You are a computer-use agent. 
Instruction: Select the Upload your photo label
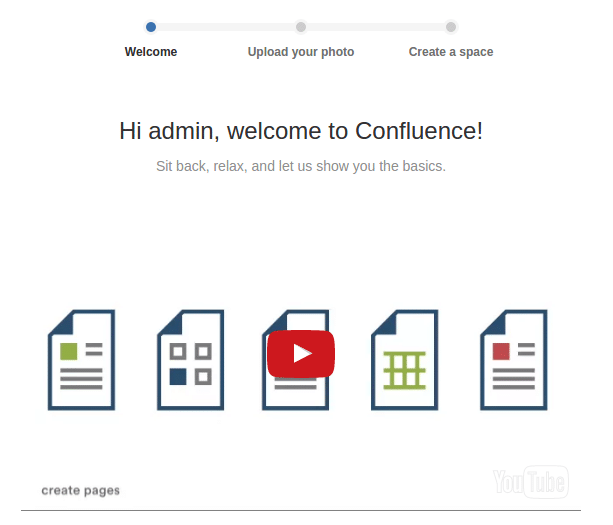coord(301,52)
